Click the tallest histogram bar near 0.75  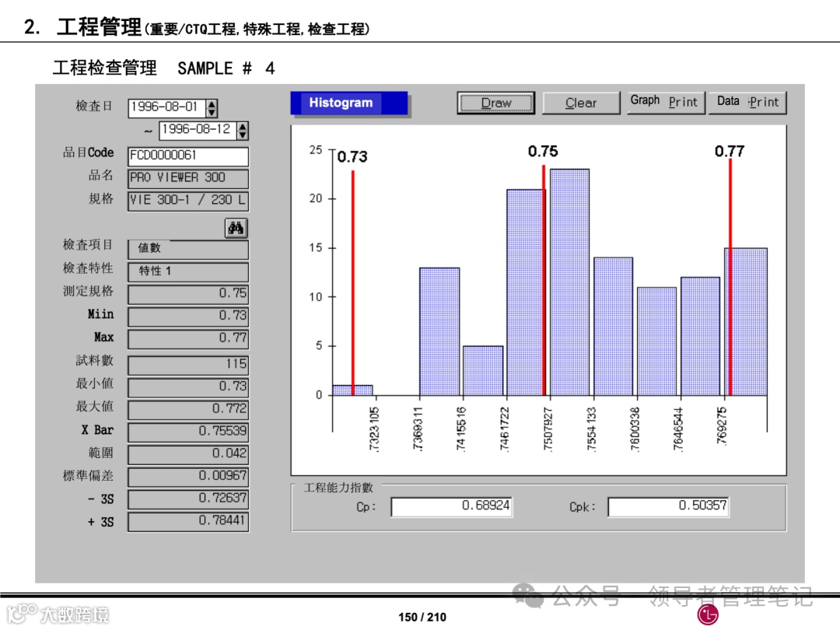pos(570,282)
